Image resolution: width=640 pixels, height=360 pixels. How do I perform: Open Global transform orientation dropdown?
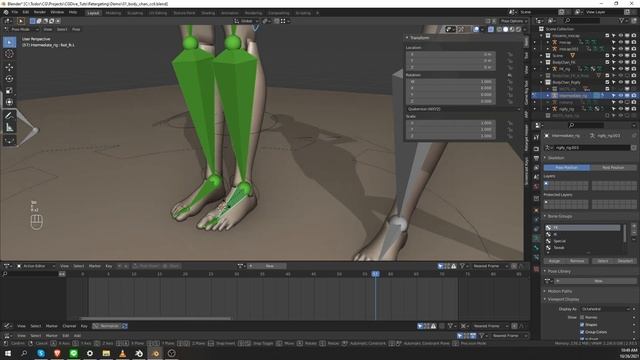[246, 21]
